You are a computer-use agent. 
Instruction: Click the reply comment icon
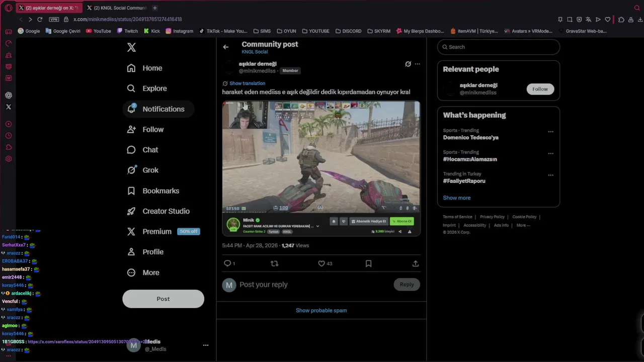pos(227,263)
